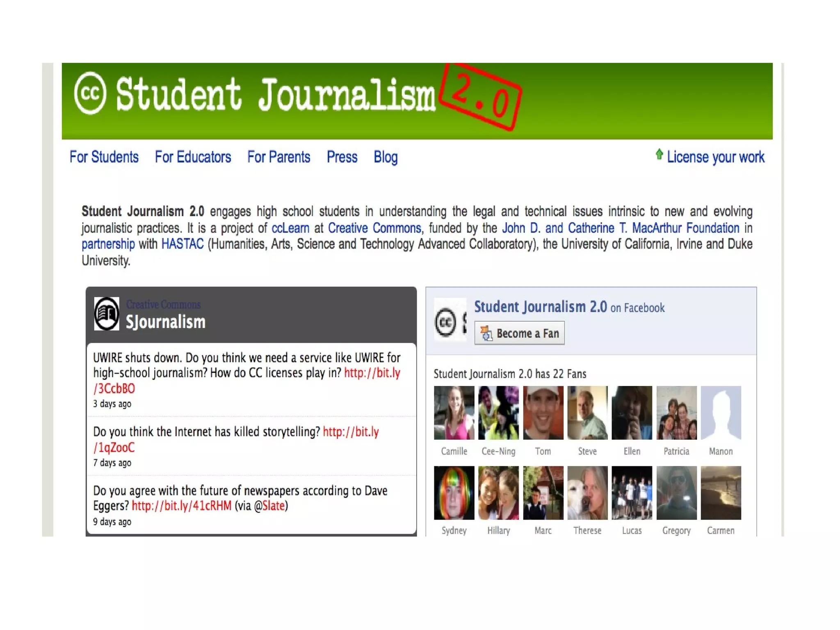Open the For Students menu item

(x=104, y=157)
